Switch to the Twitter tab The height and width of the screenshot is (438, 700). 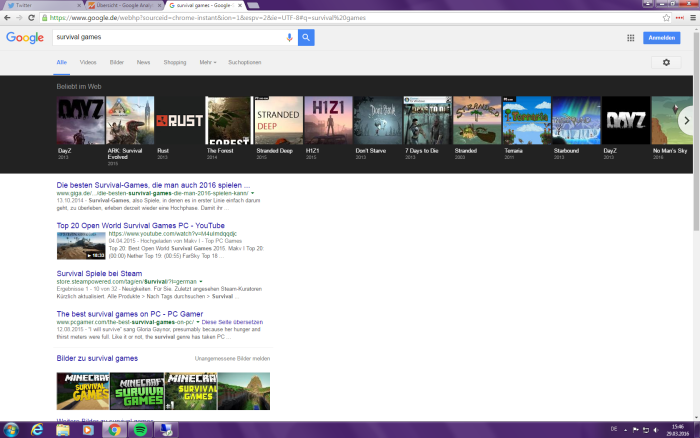tap(42, 5)
